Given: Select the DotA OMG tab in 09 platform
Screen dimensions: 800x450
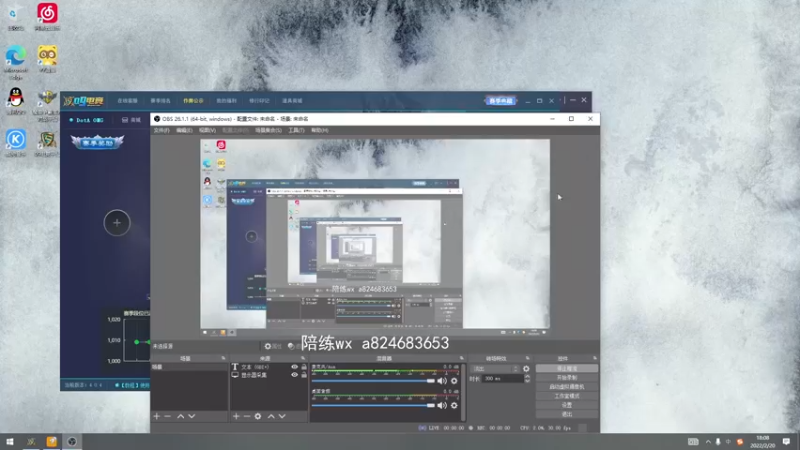Looking at the screenshot, I should 87,120.
